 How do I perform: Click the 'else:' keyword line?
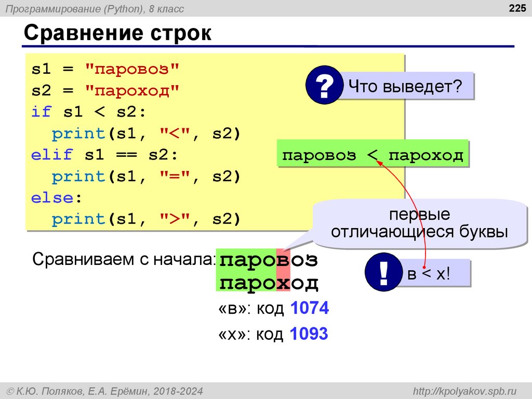[57, 198]
